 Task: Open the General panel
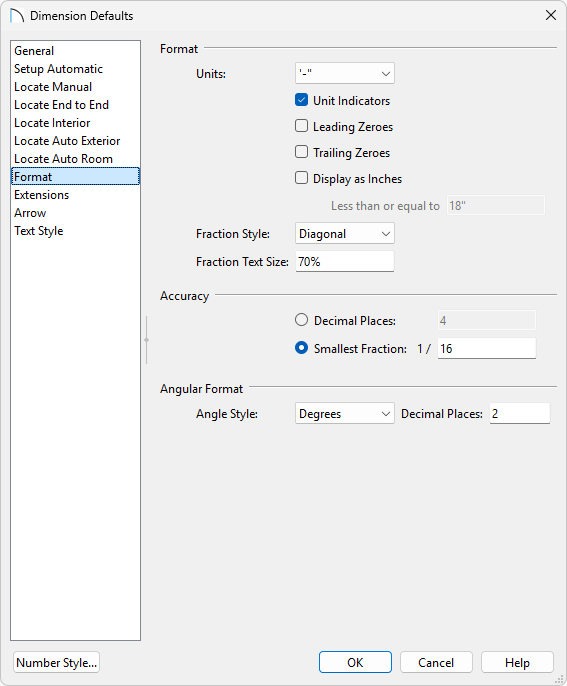point(75,51)
